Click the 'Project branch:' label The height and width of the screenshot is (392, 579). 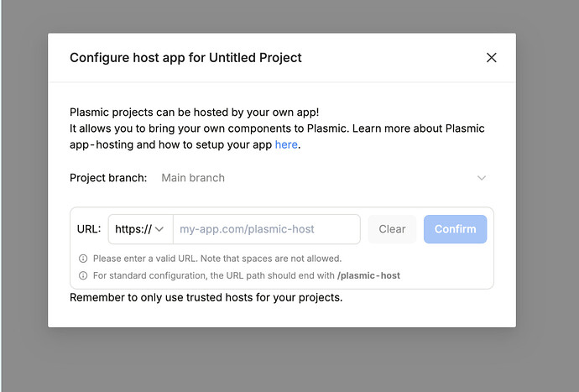pos(108,178)
